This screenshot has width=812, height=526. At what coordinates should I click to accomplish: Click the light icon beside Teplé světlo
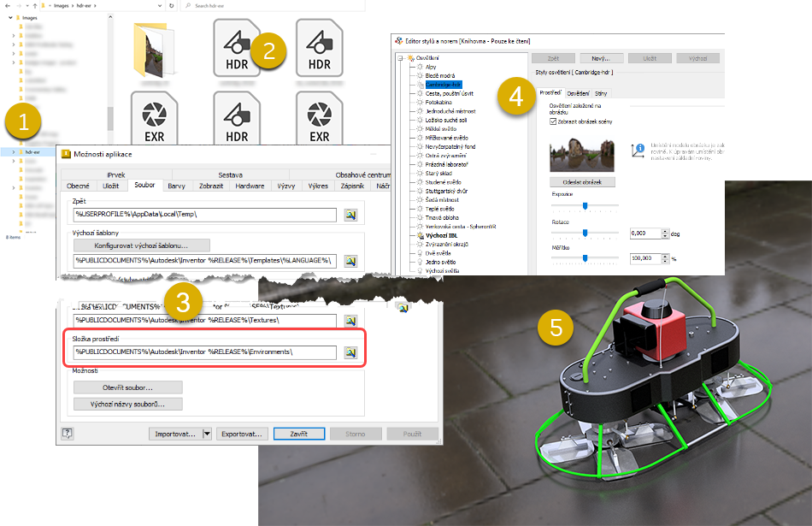pos(420,209)
